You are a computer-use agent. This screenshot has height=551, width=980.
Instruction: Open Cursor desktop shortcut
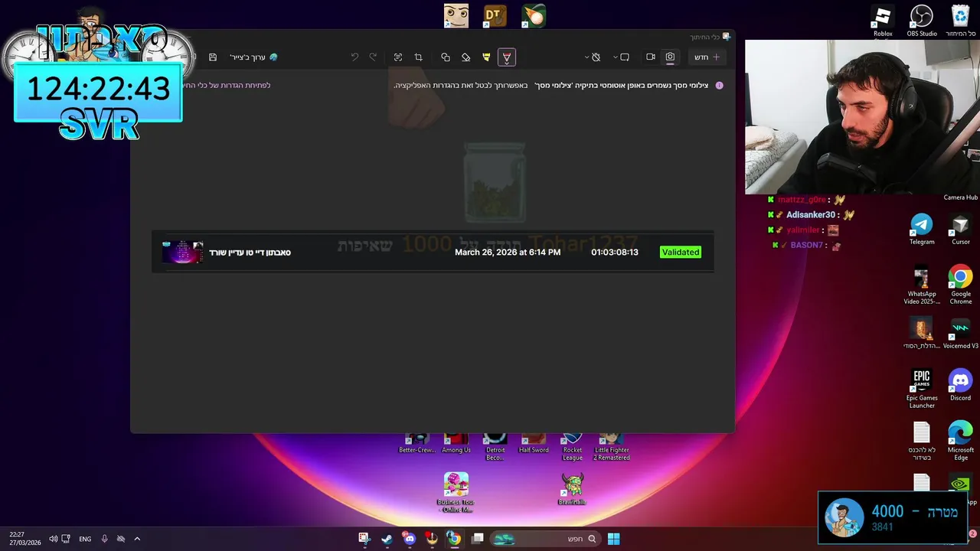coord(961,230)
